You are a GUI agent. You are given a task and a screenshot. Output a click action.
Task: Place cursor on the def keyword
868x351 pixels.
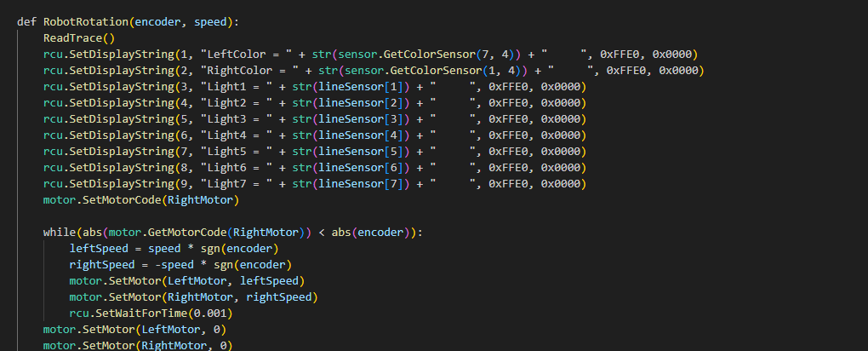tap(26, 21)
